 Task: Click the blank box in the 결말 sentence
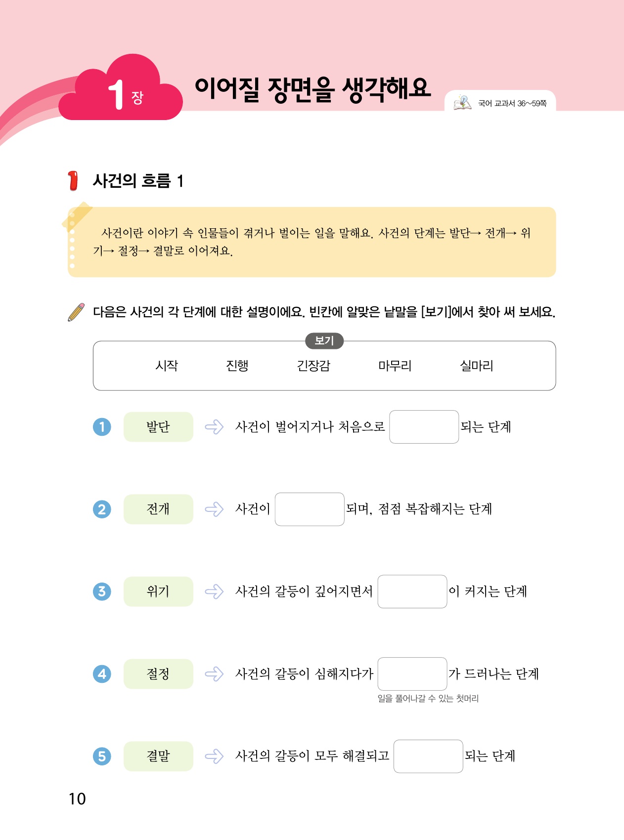pos(428,756)
